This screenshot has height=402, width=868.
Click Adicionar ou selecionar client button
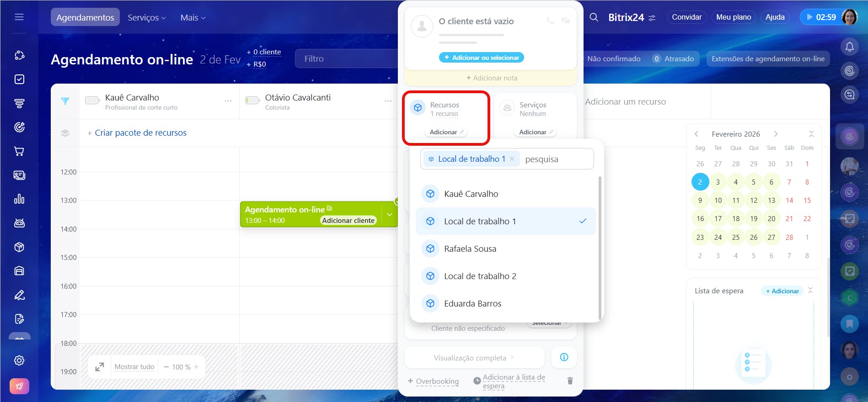(x=481, y=58)
